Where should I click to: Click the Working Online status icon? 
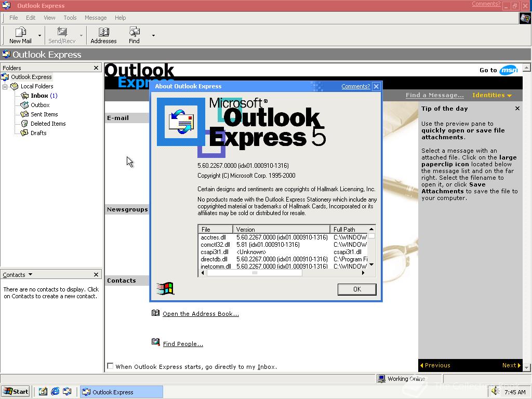pyautogui.click(x=382, y=379)
